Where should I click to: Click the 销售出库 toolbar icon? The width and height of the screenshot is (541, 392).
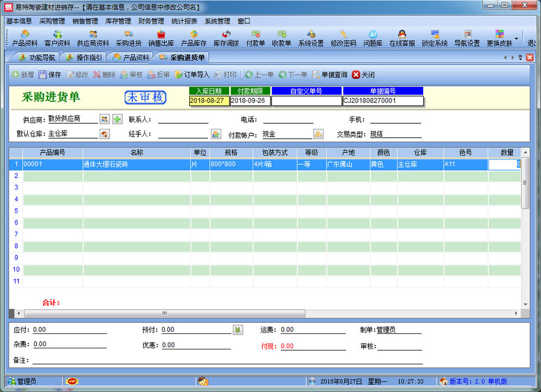161,38
